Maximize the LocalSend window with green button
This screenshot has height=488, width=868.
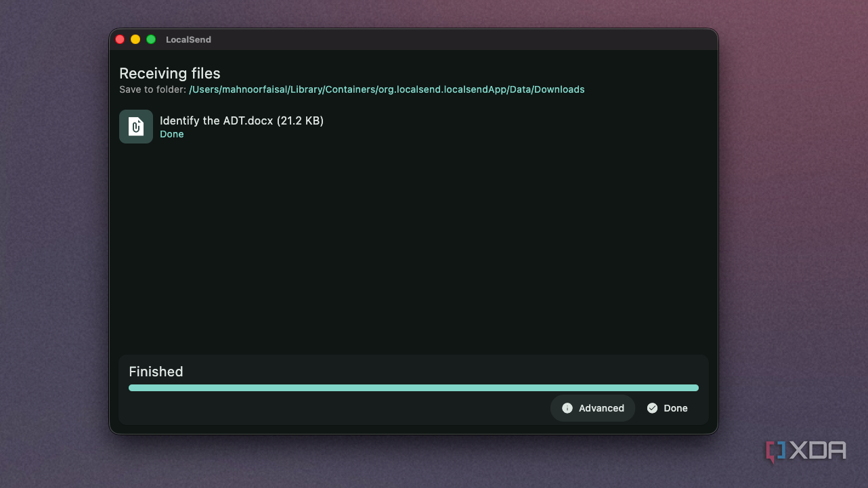[x=151, y=39]
